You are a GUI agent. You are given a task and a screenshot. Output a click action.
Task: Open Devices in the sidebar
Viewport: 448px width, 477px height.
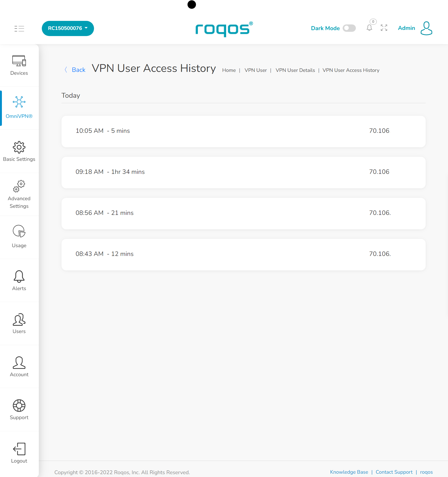[x=19, y=65]
